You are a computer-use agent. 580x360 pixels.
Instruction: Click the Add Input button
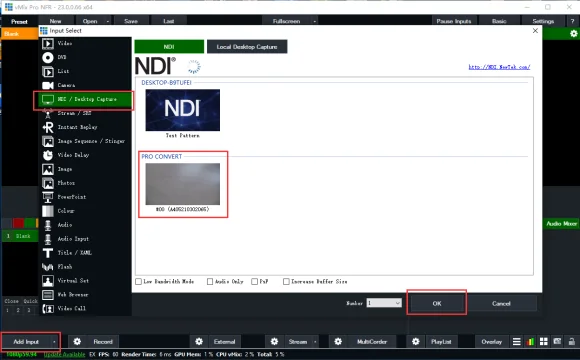26,342
